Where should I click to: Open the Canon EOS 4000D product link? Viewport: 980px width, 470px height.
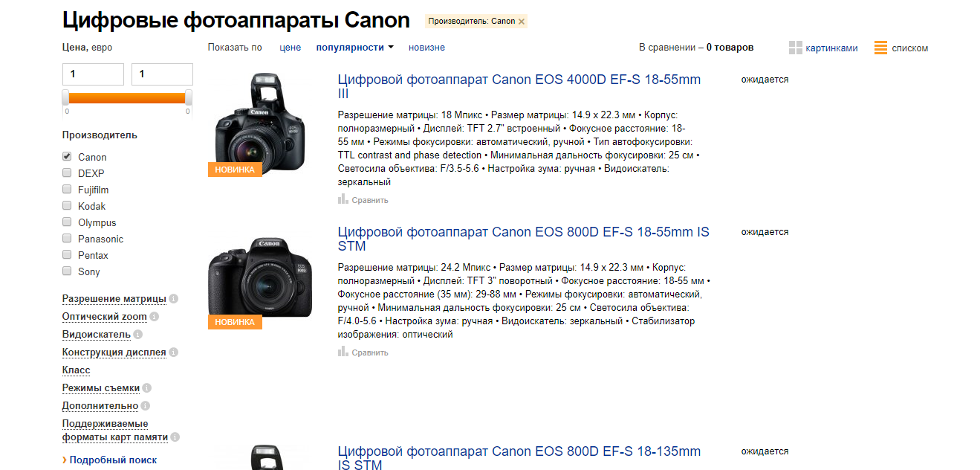519,86
